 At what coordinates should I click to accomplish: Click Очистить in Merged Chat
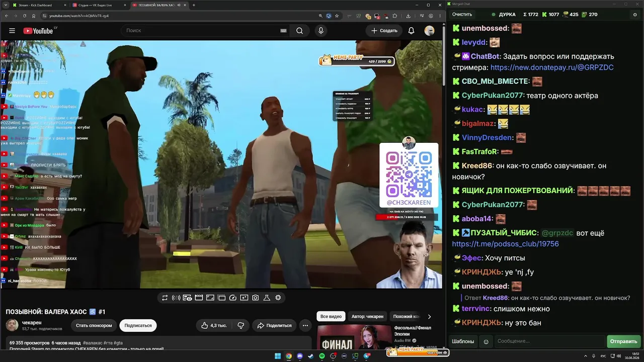click(462, 15)
